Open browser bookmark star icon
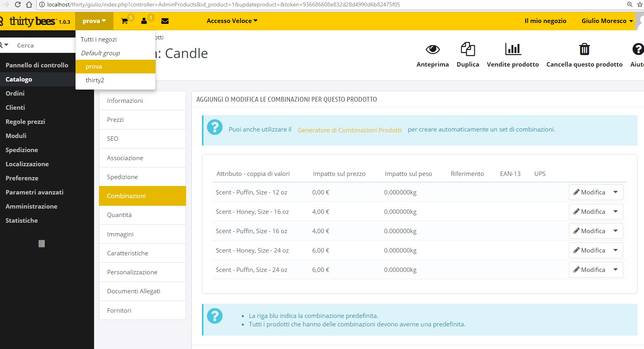Screen dimensions: 644x349 point(640,4)
